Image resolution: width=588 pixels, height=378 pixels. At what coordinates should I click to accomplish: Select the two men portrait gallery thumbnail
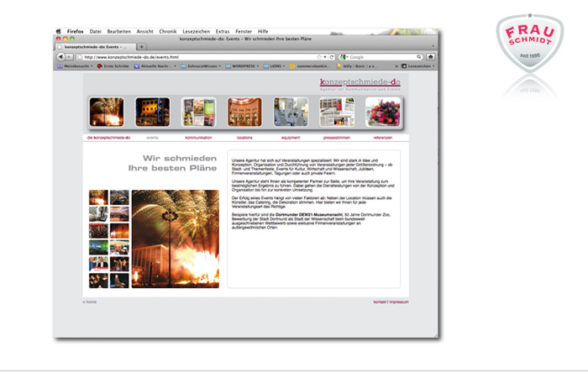tap(98, 264)
